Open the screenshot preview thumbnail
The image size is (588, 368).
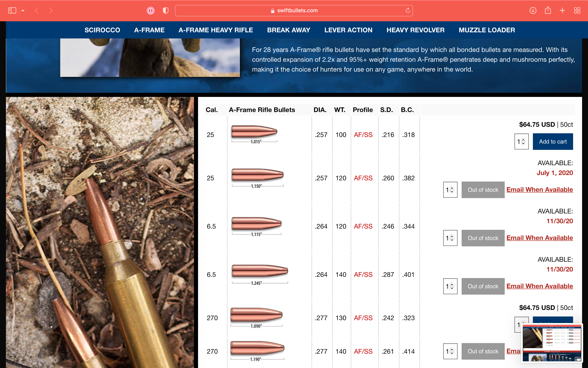click(x=552, y=343)
